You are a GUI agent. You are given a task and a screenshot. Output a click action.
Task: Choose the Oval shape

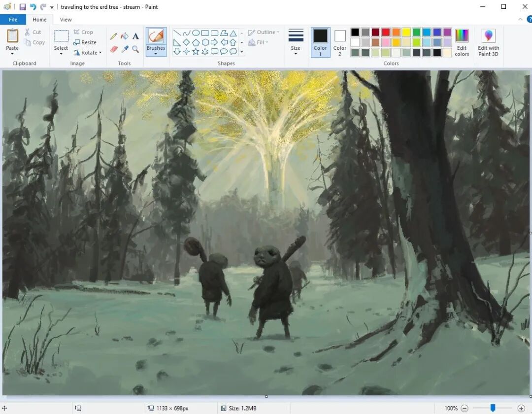tap(196, 33)
